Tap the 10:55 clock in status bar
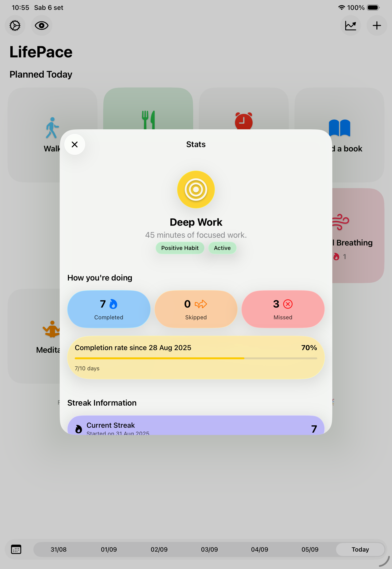Image resolution: width=392 pixels, height=569 pixels. 20,8
